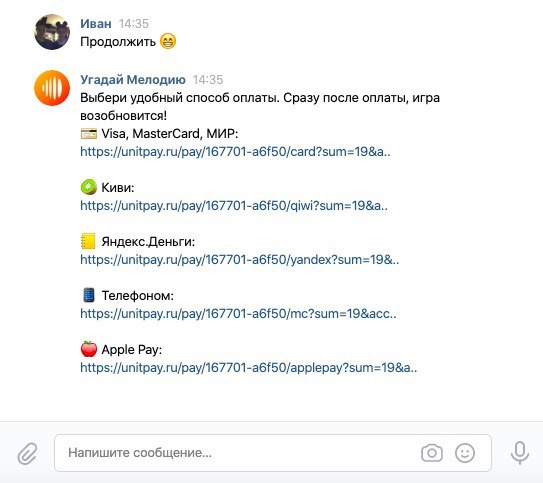Open the Телефоном mc payment link
Viewport: 543px width, 483px height.
pos(238,314)
